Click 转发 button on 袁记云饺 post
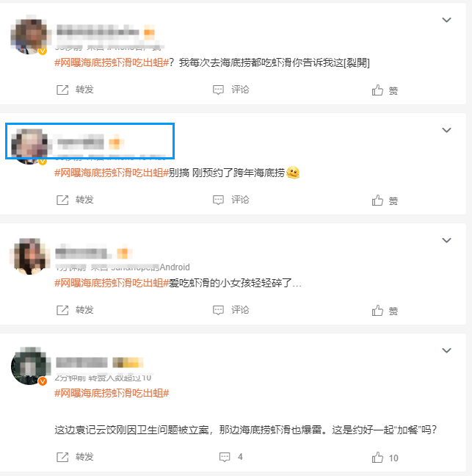Screen dimensions: 472x476 pos(75,457)
